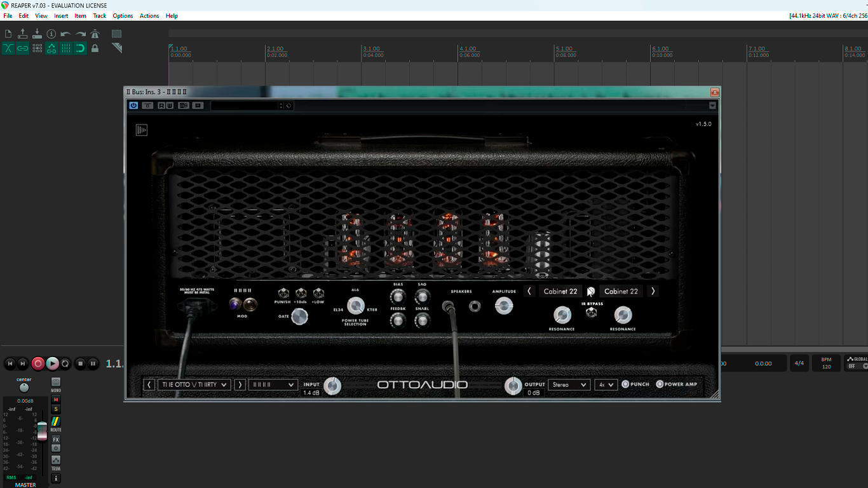Screen dimensions: 868x488
Task: Open the Stereo output mode dropdown
Action: (569, 384)
